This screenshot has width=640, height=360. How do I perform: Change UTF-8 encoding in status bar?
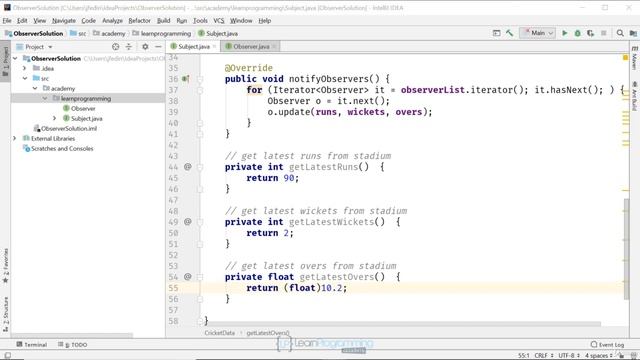[x=569, y=356]
